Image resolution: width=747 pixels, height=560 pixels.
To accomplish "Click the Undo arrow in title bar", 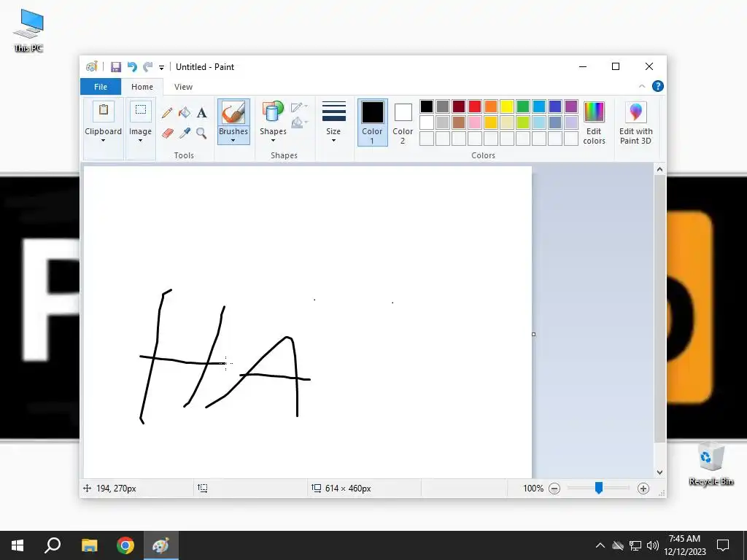I will pos(132,67).
